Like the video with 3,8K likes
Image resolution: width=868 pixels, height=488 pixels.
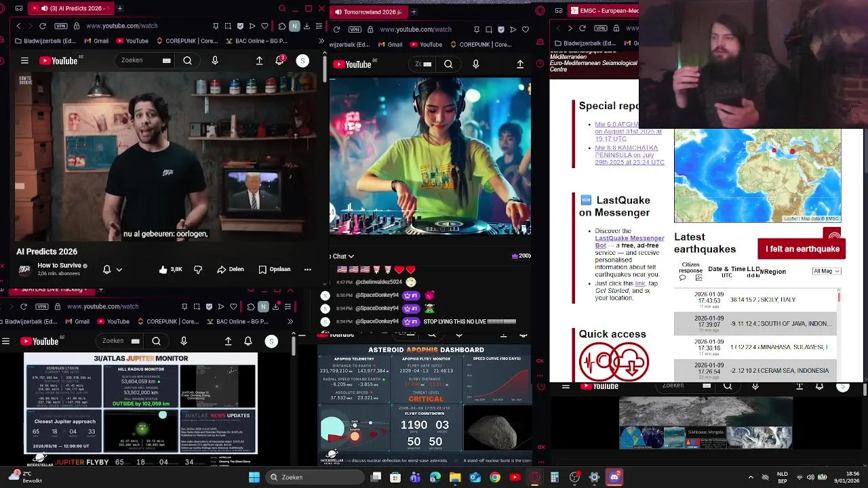pos(170,269)
